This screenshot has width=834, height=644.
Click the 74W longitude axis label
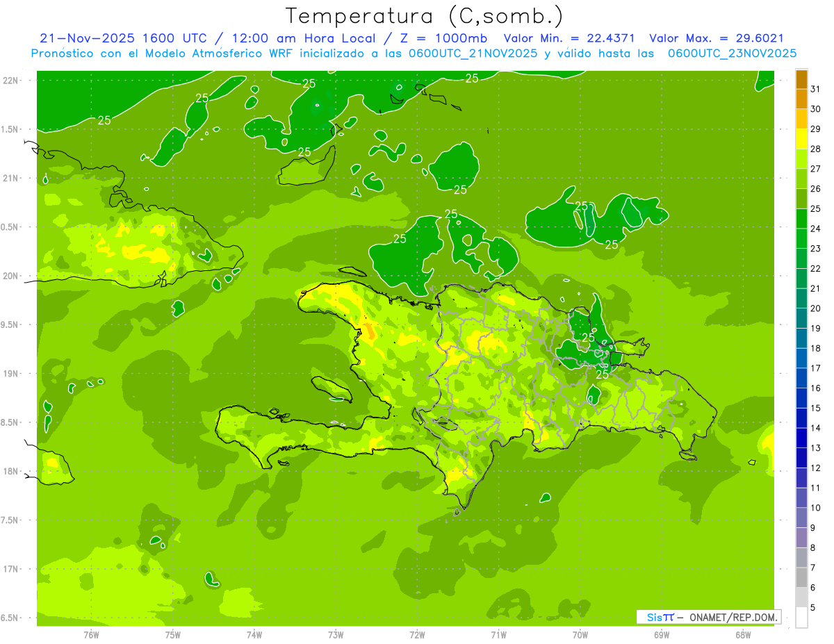254,635
